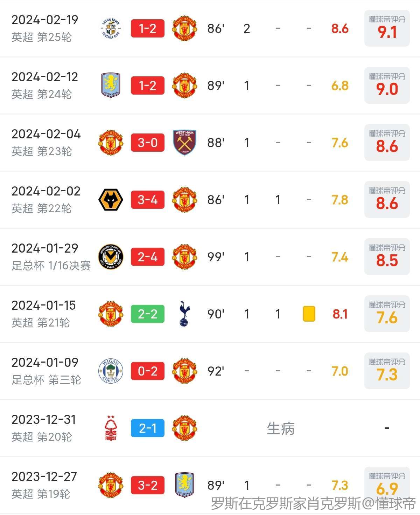Open the green 2-2 draw score badge
420x515 pixels.
point(148,314)
